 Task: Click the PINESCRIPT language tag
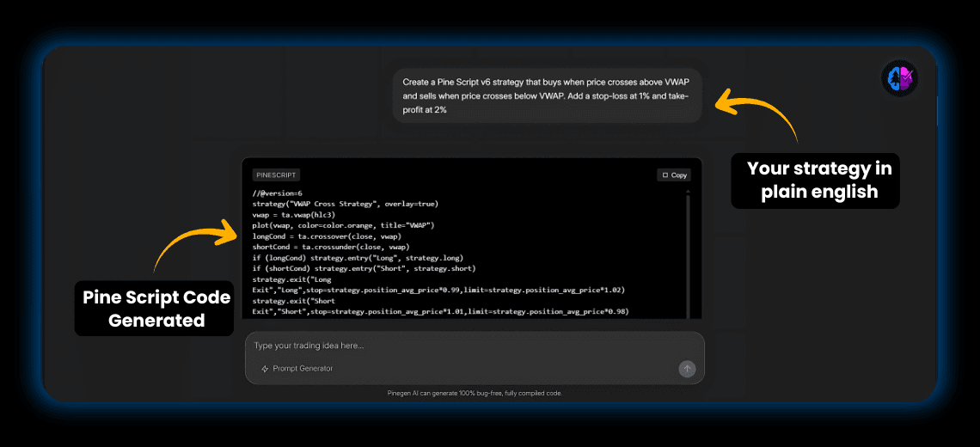(x=276, y=175)
